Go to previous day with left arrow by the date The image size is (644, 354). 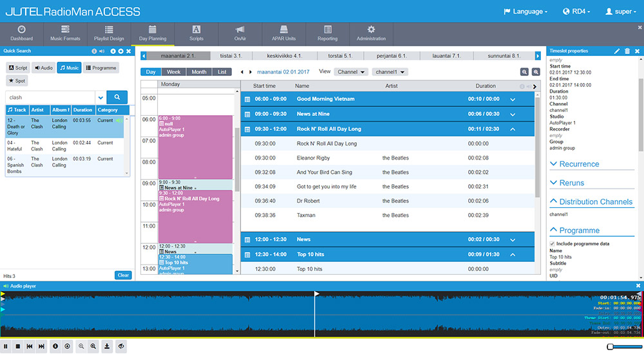pos(242,72)
